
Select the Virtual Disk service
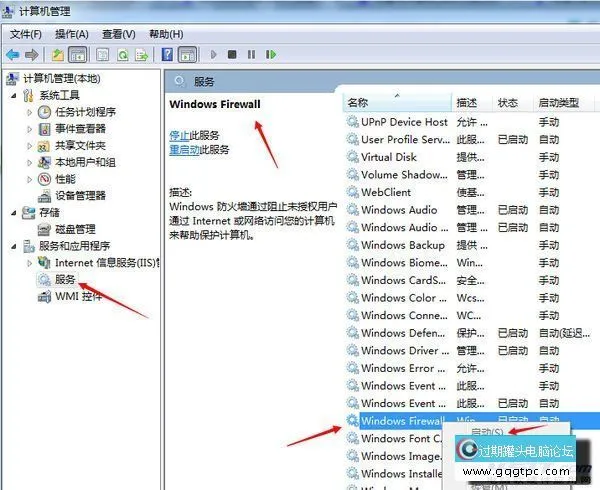click(x=472, y=157)
